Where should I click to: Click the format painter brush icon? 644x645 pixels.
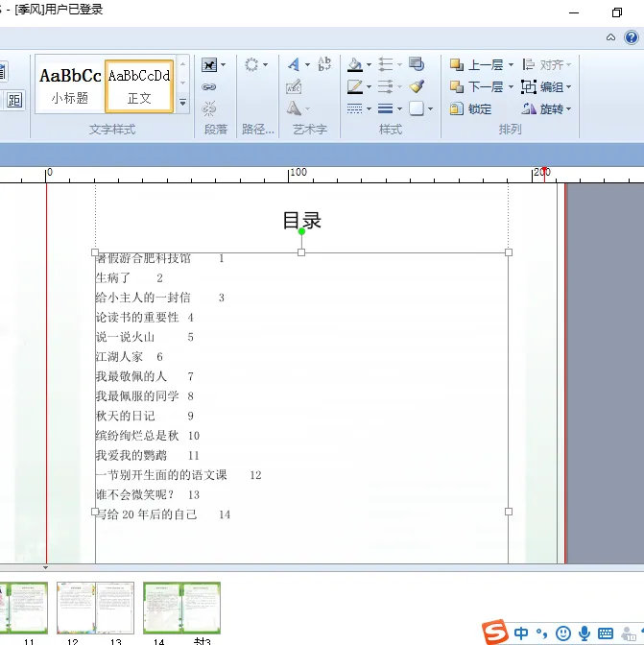(x=417, y=86)
